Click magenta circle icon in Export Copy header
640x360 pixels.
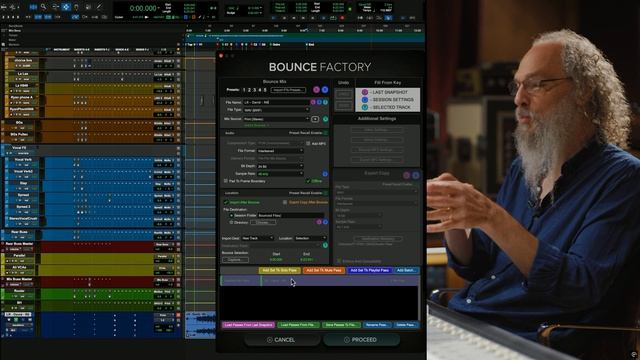407,175
